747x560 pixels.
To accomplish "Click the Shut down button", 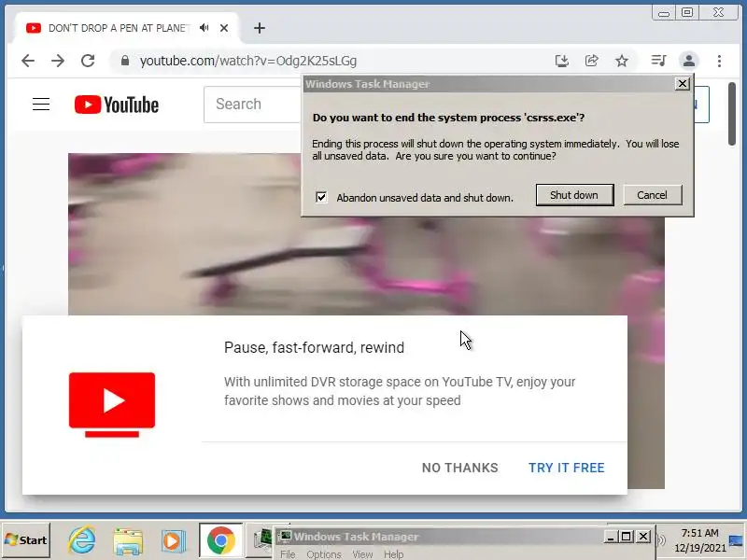I will 574,195.
